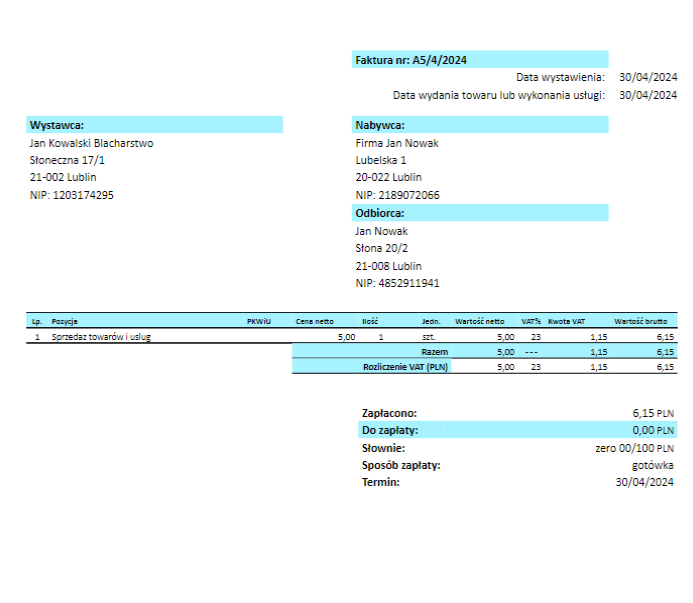The height and width of the screenshot is (603, 693).
Task: Click the --- VAT cell in Razem row
Action: pos(531,352)
